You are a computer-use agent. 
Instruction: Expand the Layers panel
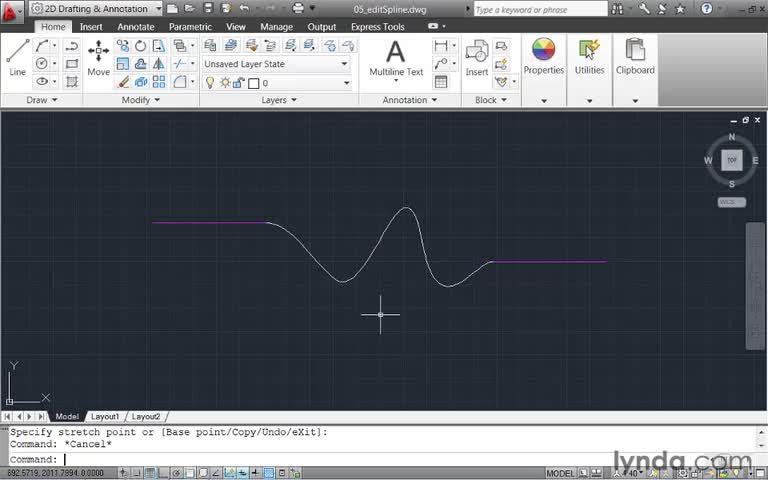(x=279, y=100)
